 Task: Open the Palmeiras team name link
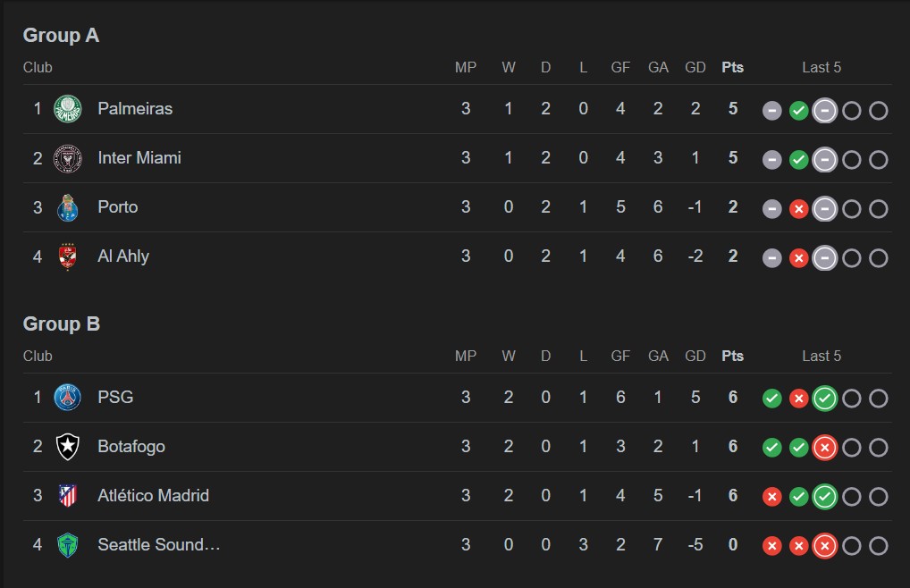point(135,109)
